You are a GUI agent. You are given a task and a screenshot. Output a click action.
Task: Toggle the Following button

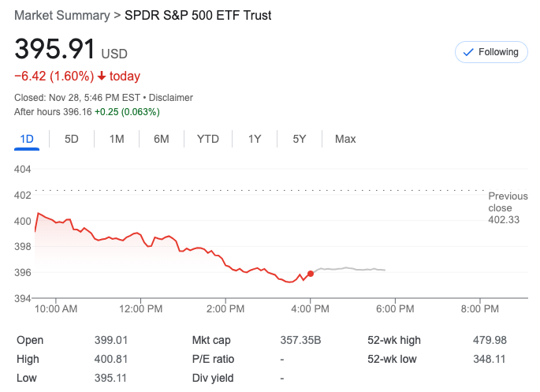[491, 52]
